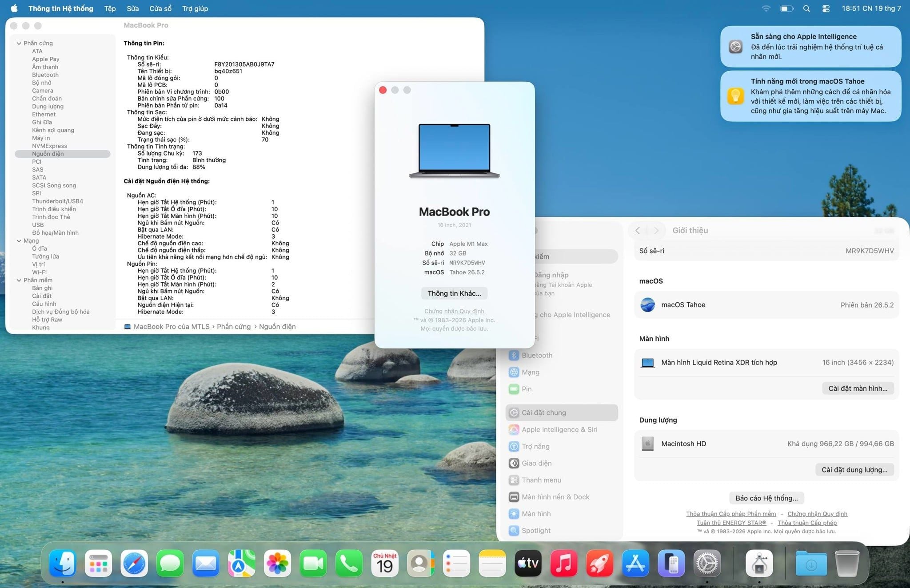Click Wi-Fi status icon in menu bar
The width and height of the screenshot is (910, 588).
pyautogui.click(x=766, y=8)
